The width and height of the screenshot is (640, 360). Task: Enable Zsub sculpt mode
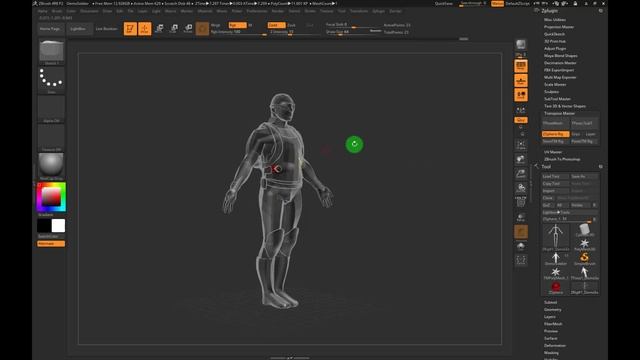tap(291, 25)
